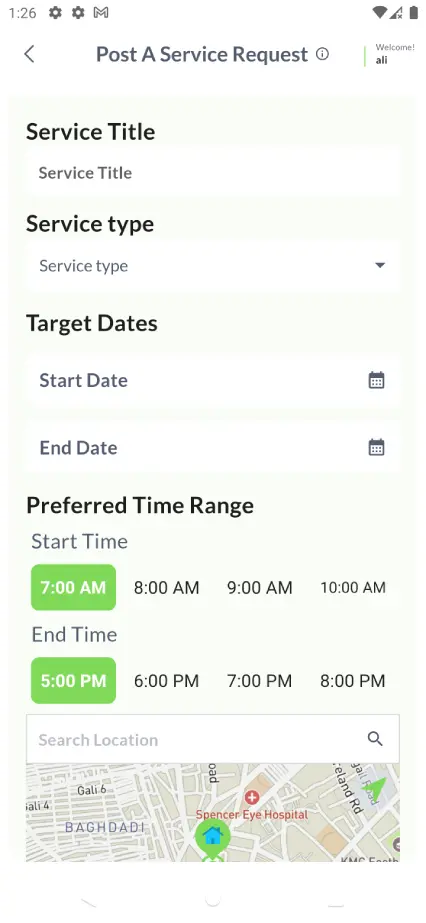The image size is (426, 923).
Task: Open the Start Date picker field
Action: pos(212,380)
